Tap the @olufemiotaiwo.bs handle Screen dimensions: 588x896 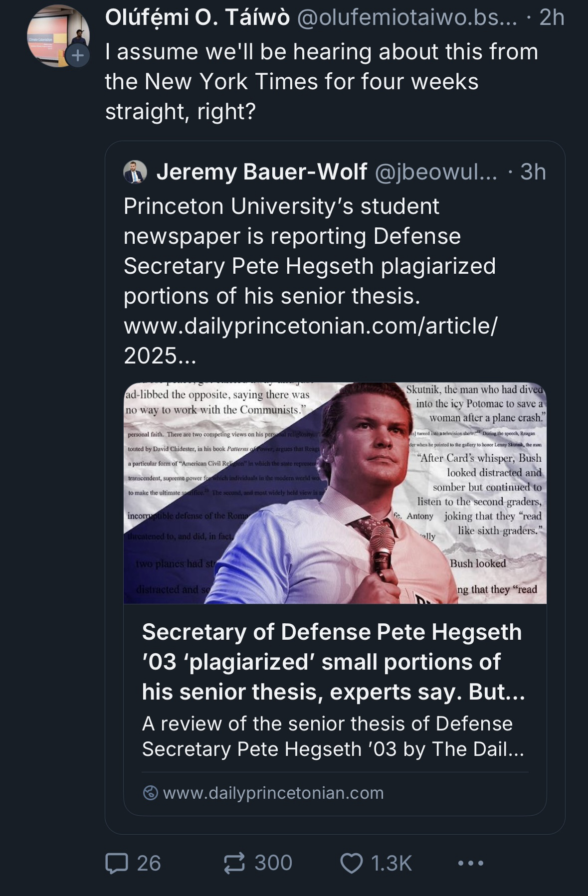coord(407,18)
